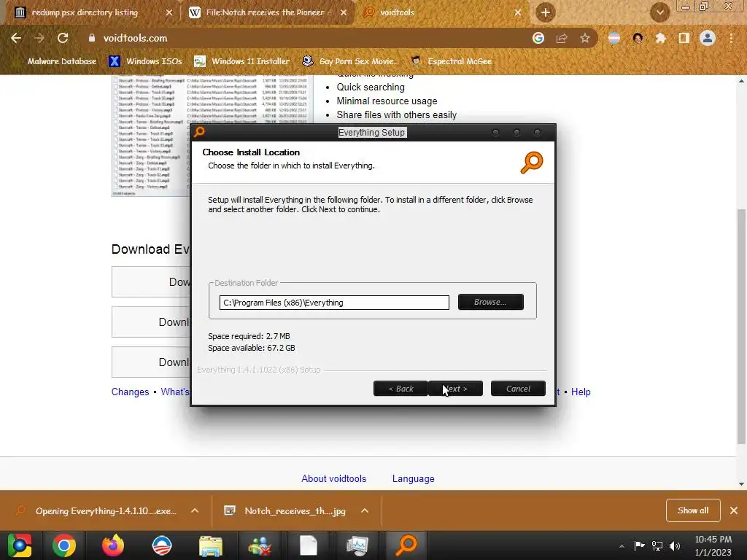The height and width of the screenshot is (560, 747).
Task: Open the network tray icon
Action: pos(657,545)
